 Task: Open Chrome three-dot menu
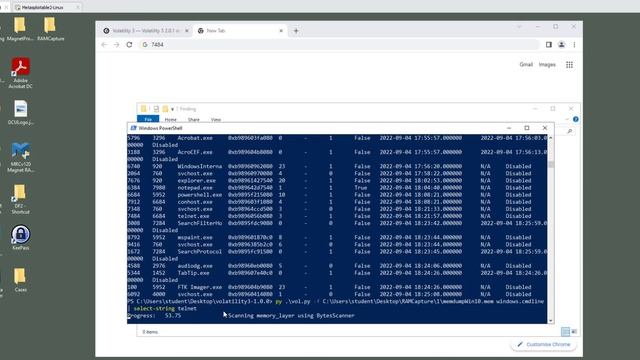(x=574, y=44)
